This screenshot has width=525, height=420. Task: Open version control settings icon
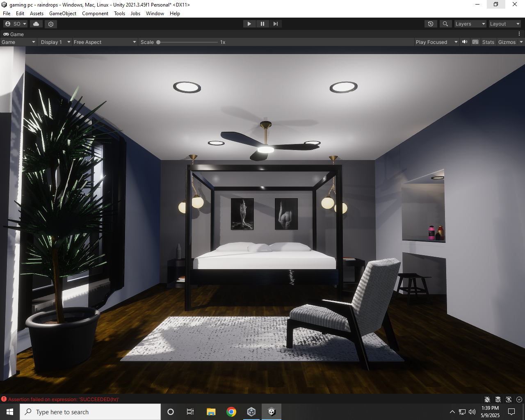(51, 24)
